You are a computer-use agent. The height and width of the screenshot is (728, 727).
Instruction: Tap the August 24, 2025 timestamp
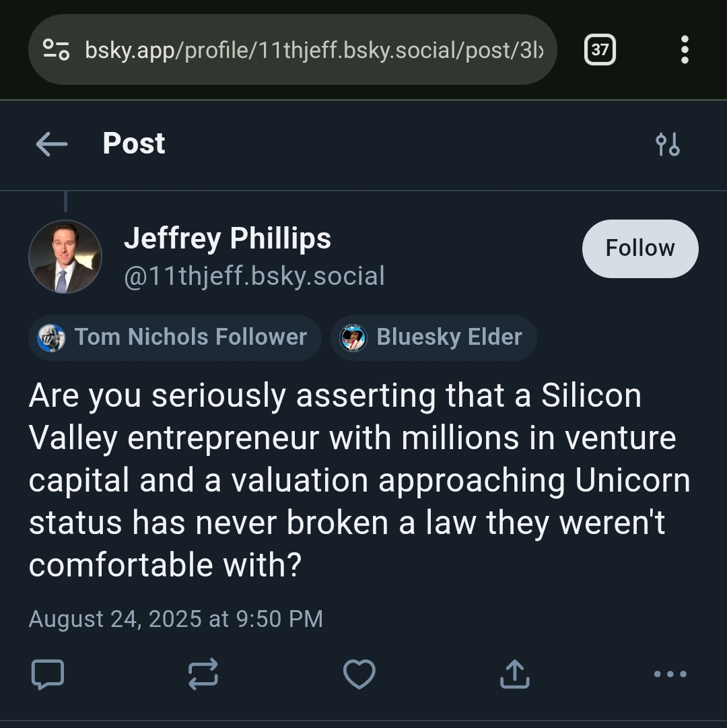tap(176, 618)
